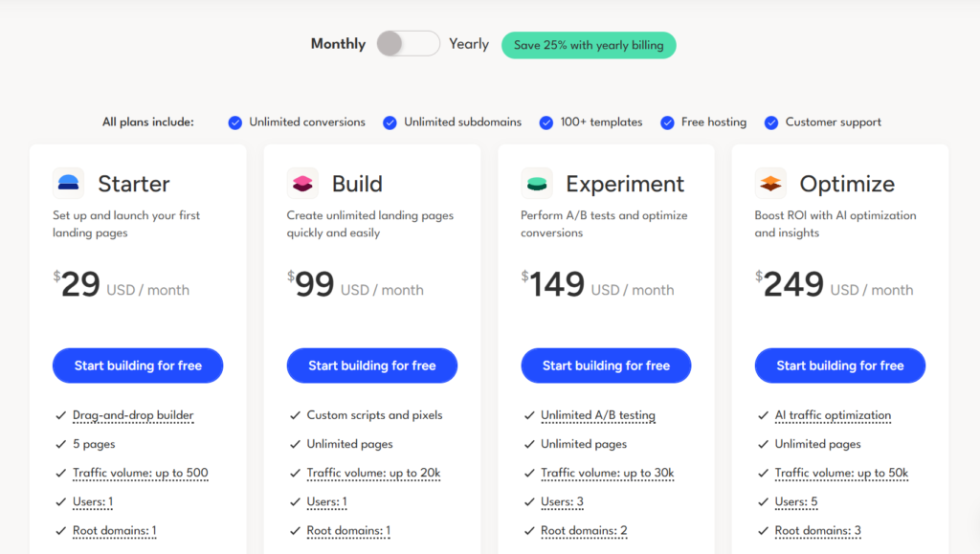980x554 pixels.
Task: Click the Users: 5 link under Optimize
Action: coord(796,501)
